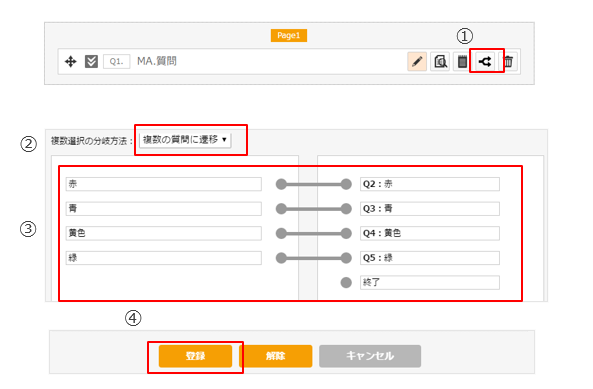Click the multiple-answer checkbox type icon
The height and width of the screenshot is (389, 593).
coord(91,61)
